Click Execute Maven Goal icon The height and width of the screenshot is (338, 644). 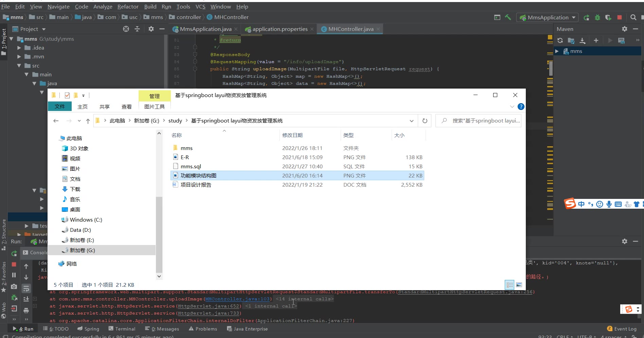(x=621, y=40)
